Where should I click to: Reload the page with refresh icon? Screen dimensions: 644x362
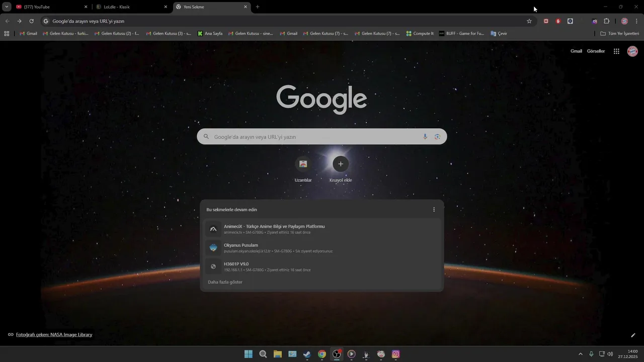pos(31,21)
